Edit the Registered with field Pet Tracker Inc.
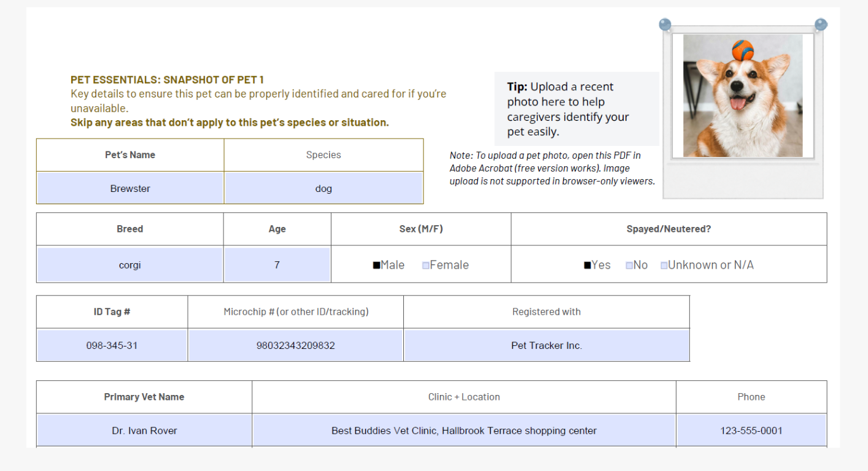868x471 pixels. point(546,345)
